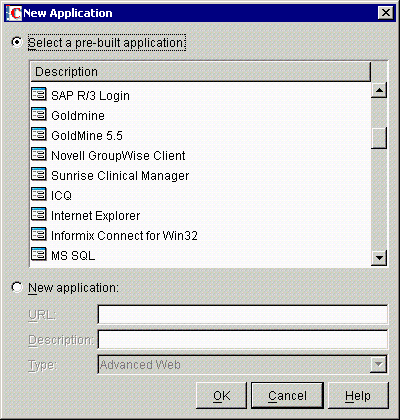Click the icon beside GoldMine 5.5

[39, 134]
